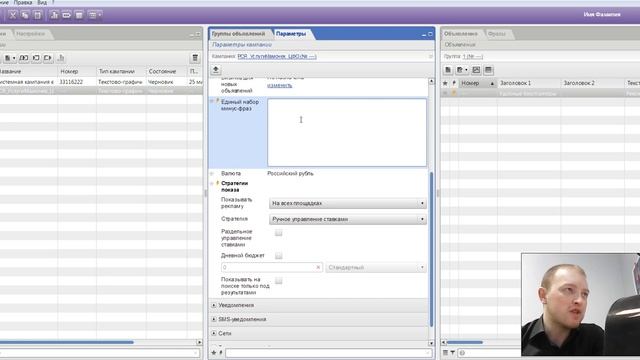Clear budget field with the X icon
The width and height of the screenshot is (640, 360).
tap(318, 267)
